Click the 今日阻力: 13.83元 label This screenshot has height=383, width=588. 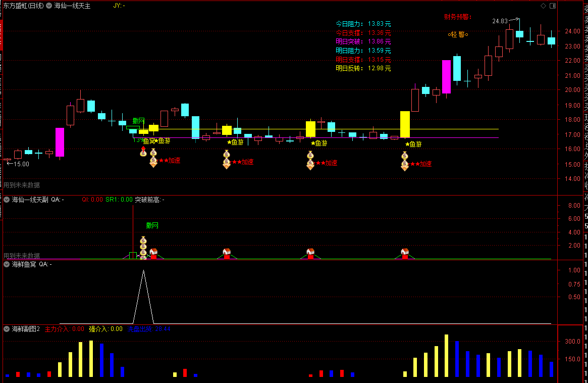363,24
